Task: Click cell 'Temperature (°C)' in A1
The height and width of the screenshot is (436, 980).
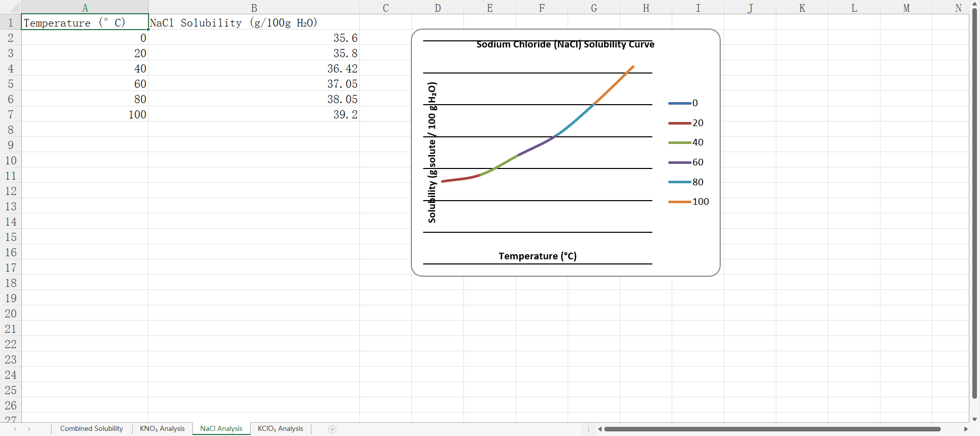Action: (x=85, y=22)
